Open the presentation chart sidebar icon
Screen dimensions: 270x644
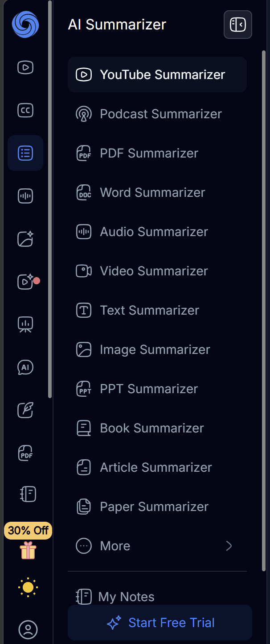coord(25,324)
